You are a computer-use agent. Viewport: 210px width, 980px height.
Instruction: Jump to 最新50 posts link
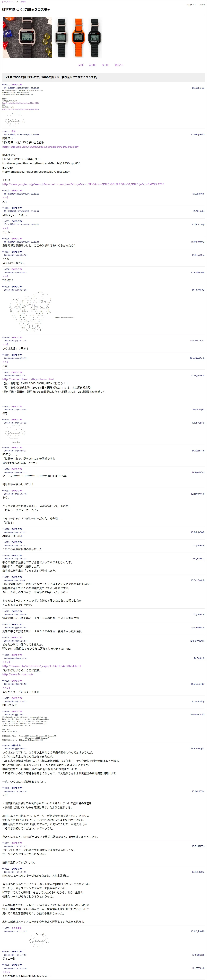coord(119,65)
